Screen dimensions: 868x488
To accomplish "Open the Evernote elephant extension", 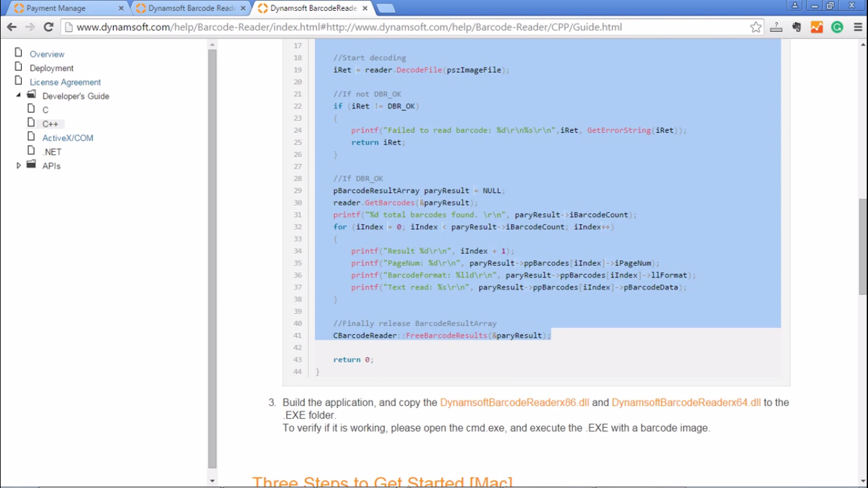I will pos(797,27).
